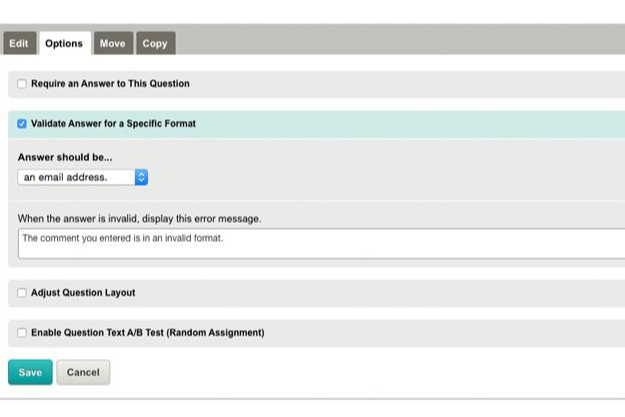Switch to the Edit tab
625x417 pixels.
click(x=19, y=44)
